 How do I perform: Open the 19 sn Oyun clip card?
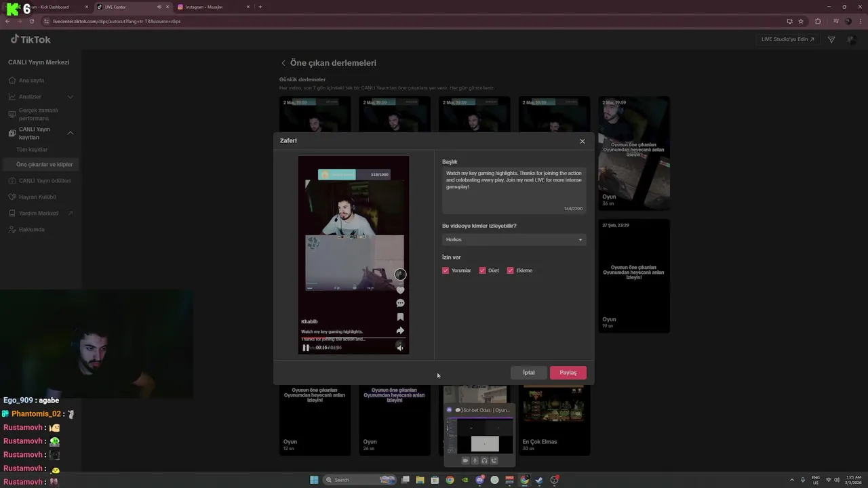tap(633, 276)
